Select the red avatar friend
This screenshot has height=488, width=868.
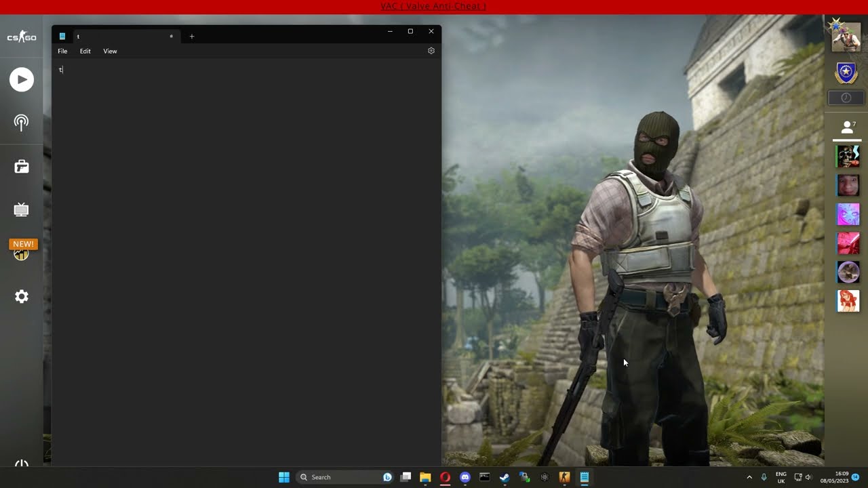click(x=848, y=243)
